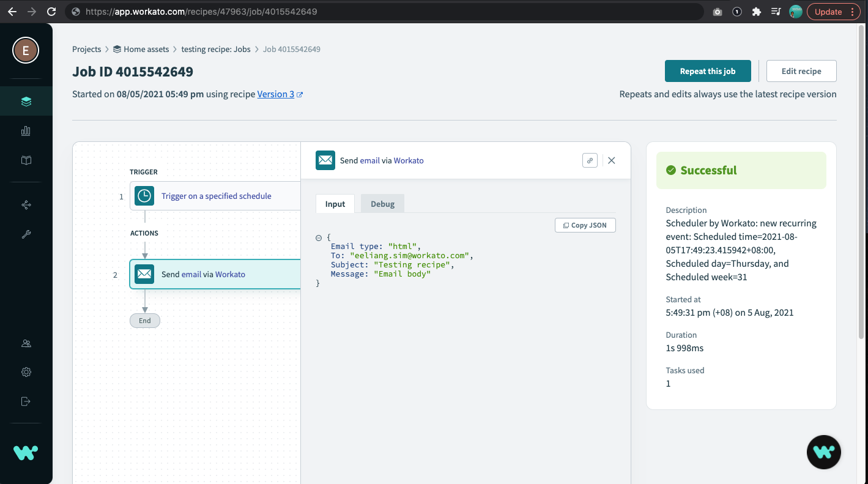Image resolution: width=868 pixels, height=484 pixels.
Task: Open the tools wrench icon in sidebar
Action: (x=26, y=234)
